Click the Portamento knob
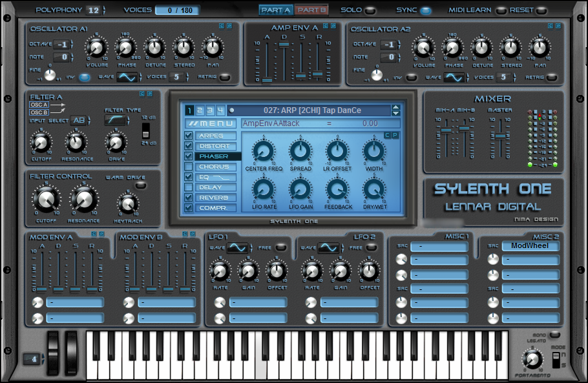Image resolution: width=588 pixels, height=383 pixels. 532,359
